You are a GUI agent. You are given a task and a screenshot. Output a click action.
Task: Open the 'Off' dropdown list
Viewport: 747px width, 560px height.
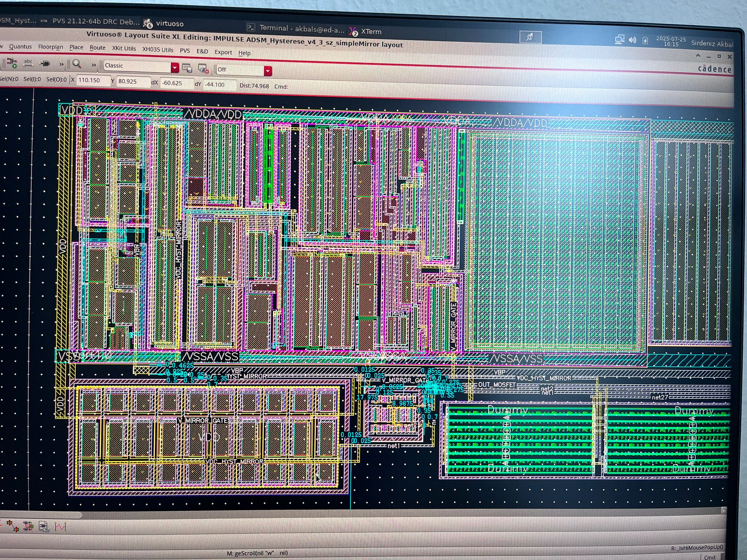pos(268,71)
